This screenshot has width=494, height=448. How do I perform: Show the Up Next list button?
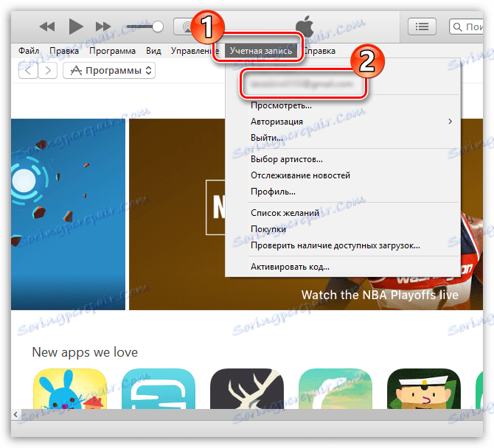pyautogui.click(x=422, y=27)
